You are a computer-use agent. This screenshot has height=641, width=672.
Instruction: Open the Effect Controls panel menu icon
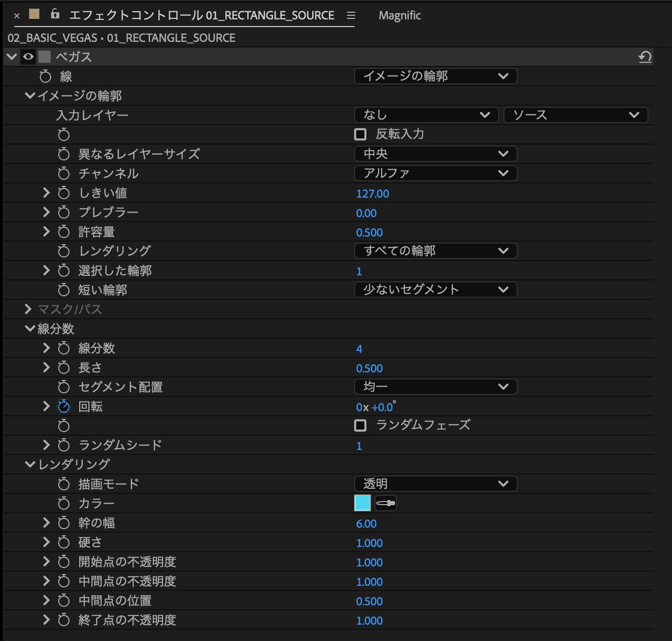351,16
